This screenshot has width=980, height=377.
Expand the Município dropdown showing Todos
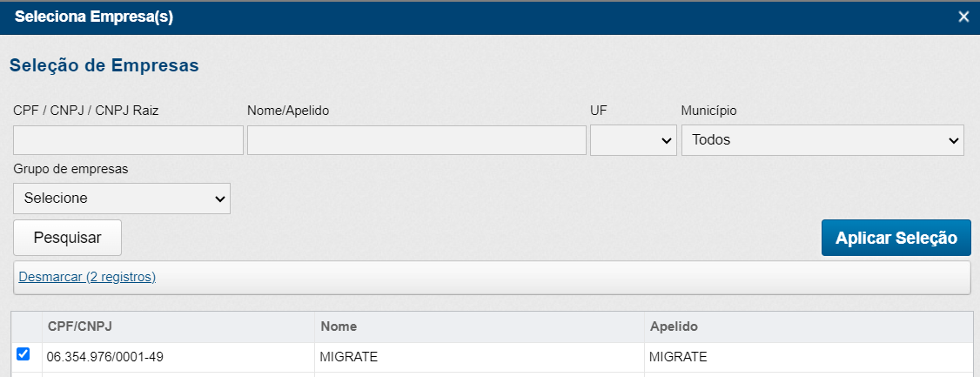pyautogui.click(x=822, y=140)
